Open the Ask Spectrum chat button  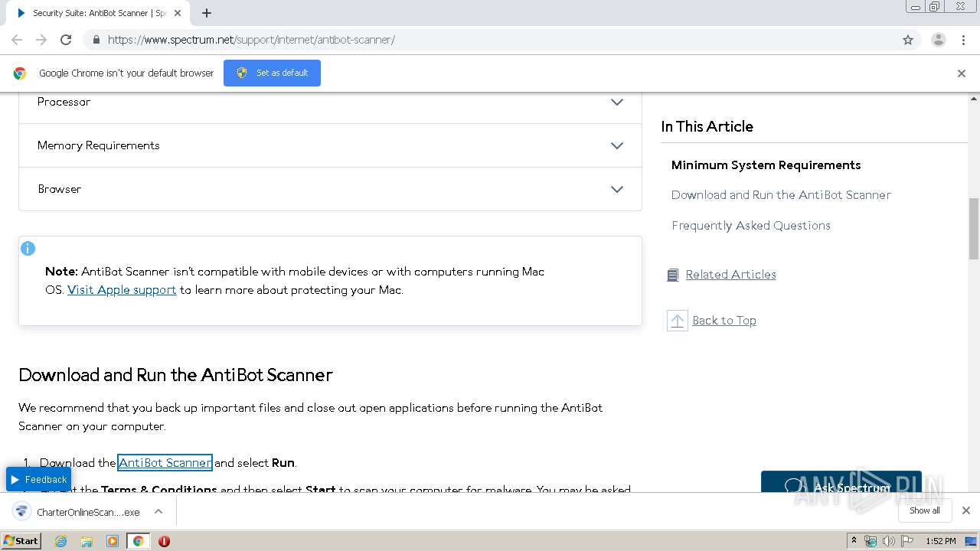point(841,482)
